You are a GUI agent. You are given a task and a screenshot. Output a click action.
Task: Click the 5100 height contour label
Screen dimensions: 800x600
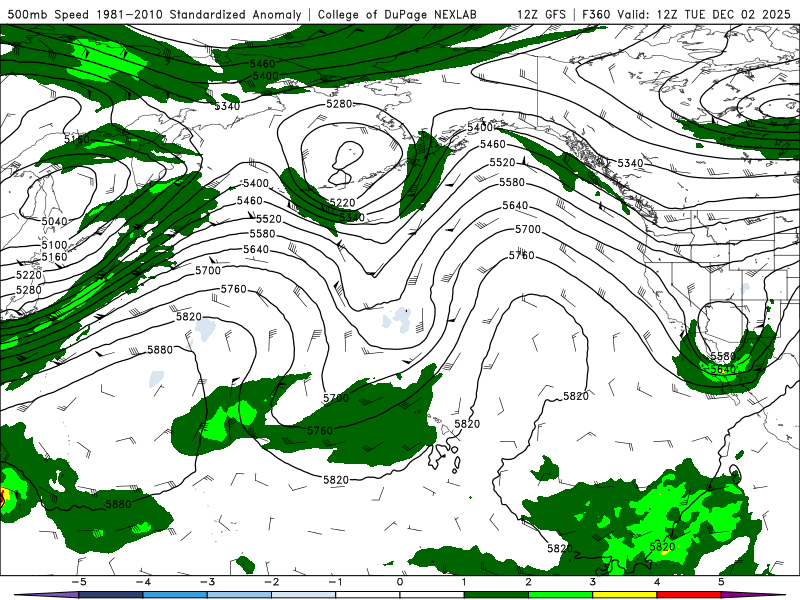(x=54, y=245)
